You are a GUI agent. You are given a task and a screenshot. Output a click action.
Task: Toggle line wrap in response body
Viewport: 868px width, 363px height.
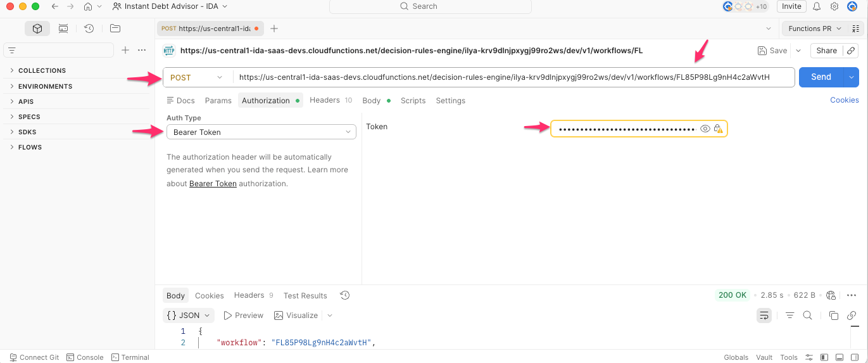(x=764, y=315)
